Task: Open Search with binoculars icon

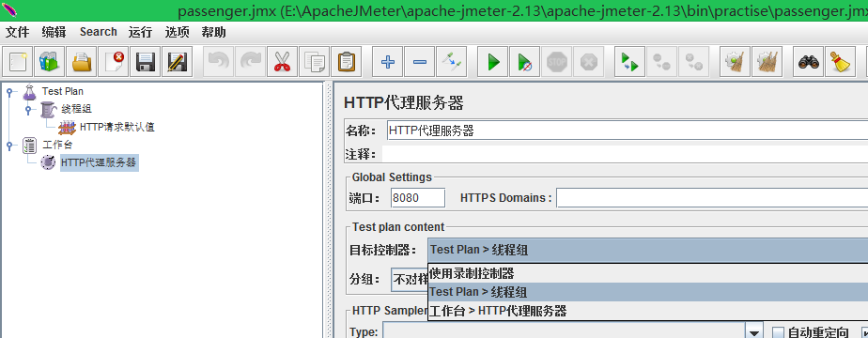Action: pyautogui.click(x=809, y=61)
